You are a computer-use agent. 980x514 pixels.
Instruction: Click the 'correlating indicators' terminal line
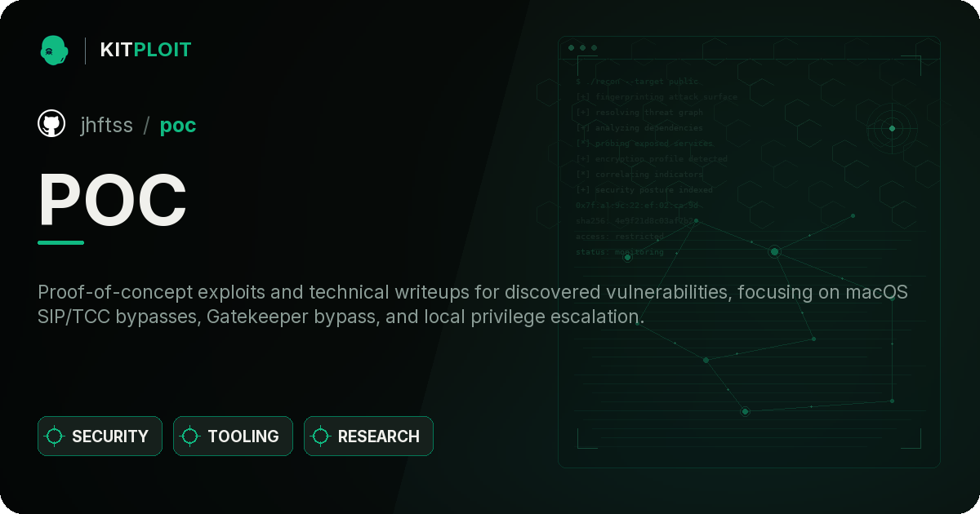(639, 175)
